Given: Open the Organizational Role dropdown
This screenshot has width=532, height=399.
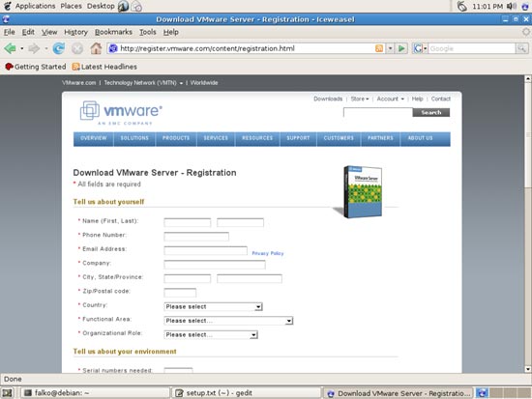Looking at the screenshot, I should pos(211,334).
